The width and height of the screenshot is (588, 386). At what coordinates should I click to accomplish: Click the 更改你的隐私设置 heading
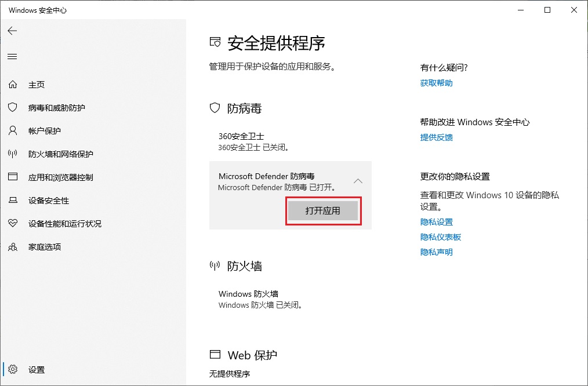tap(455, 176)
